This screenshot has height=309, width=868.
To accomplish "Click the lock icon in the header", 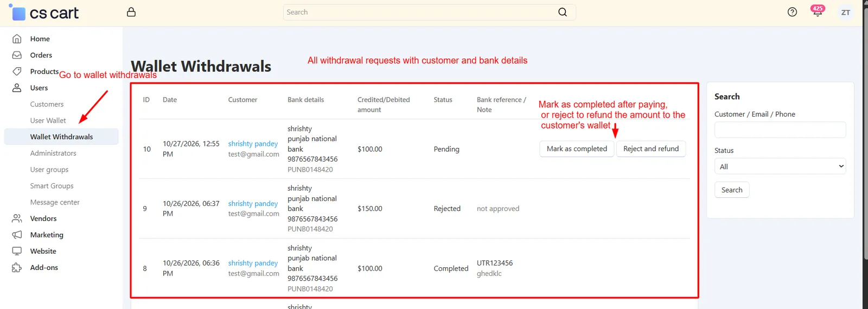I will [x=131, y=12].
